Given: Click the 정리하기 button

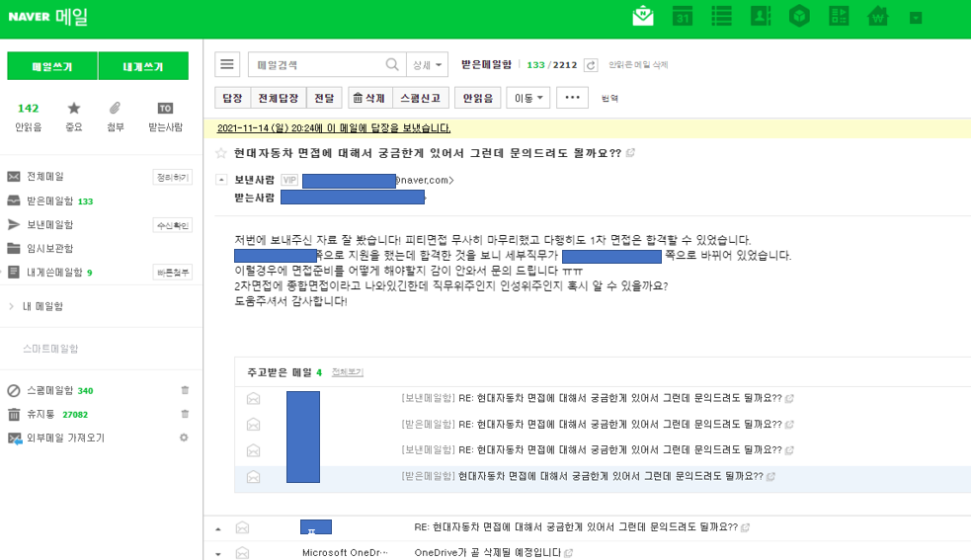Looking at the screenshot, I should [172, 177].
